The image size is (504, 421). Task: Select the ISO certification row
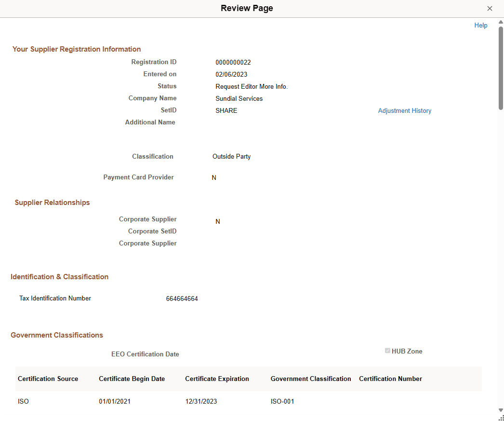23,401
